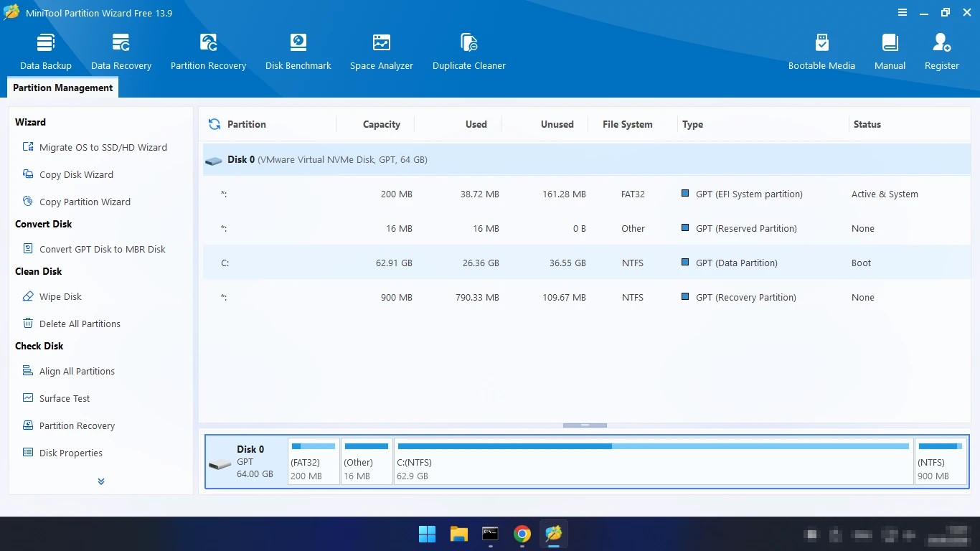Click the 900 MB NTFS block in disk map

[941, 461]
